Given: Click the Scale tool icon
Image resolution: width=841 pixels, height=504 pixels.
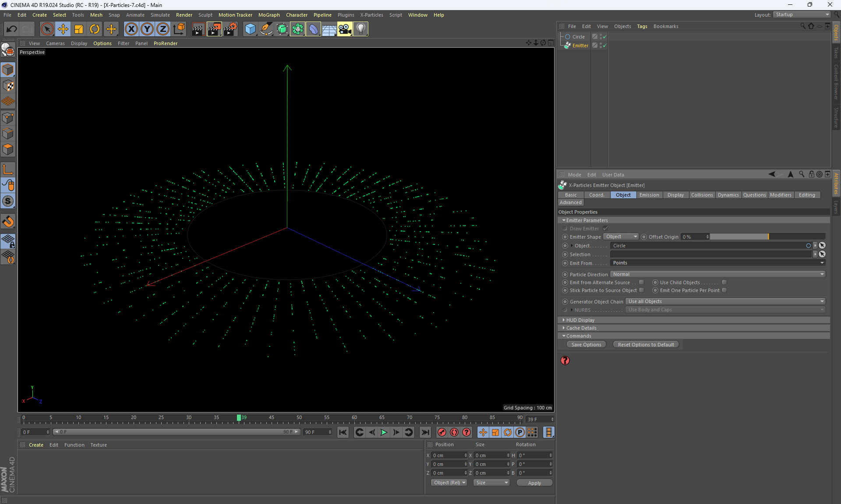Looking at the screenshot, I should pyautogui.click(x=79, y=29).
